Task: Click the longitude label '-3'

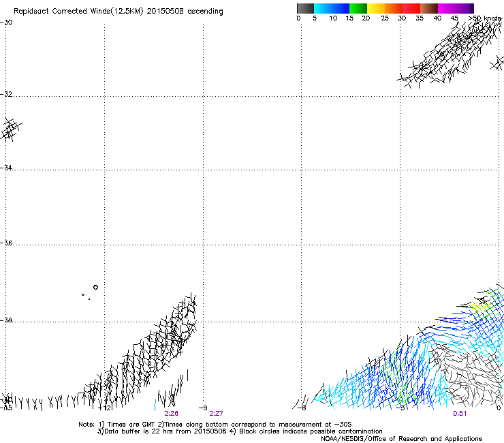Action: click(x=400, y=408)
